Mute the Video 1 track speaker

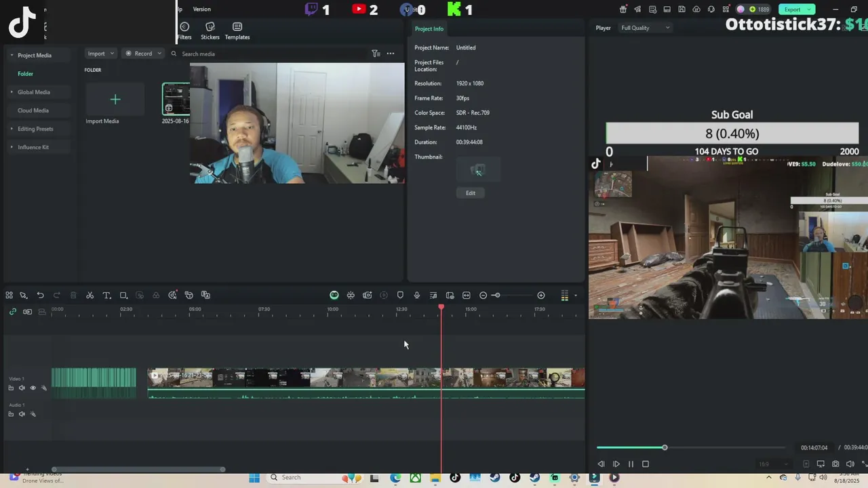pos(22,388)
